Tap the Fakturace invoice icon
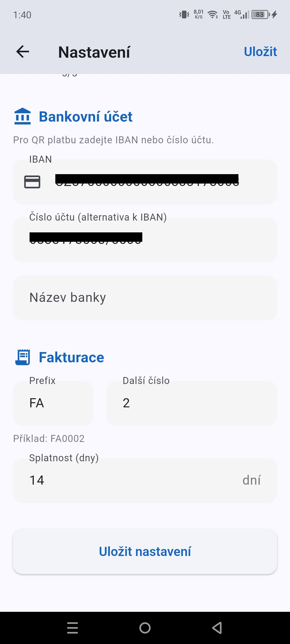This screenshot has width=290, height=644. pos(23,357)
